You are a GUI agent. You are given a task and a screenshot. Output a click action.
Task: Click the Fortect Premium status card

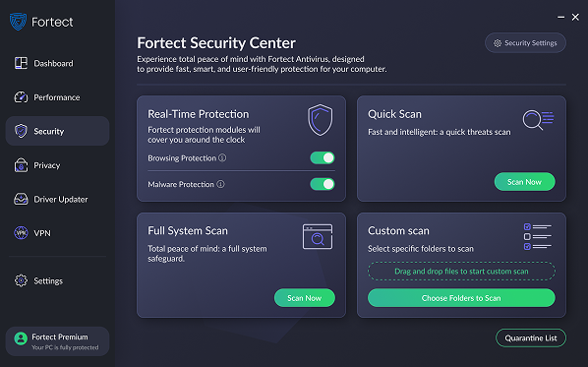pyautogui.click(x=57, y=341)
